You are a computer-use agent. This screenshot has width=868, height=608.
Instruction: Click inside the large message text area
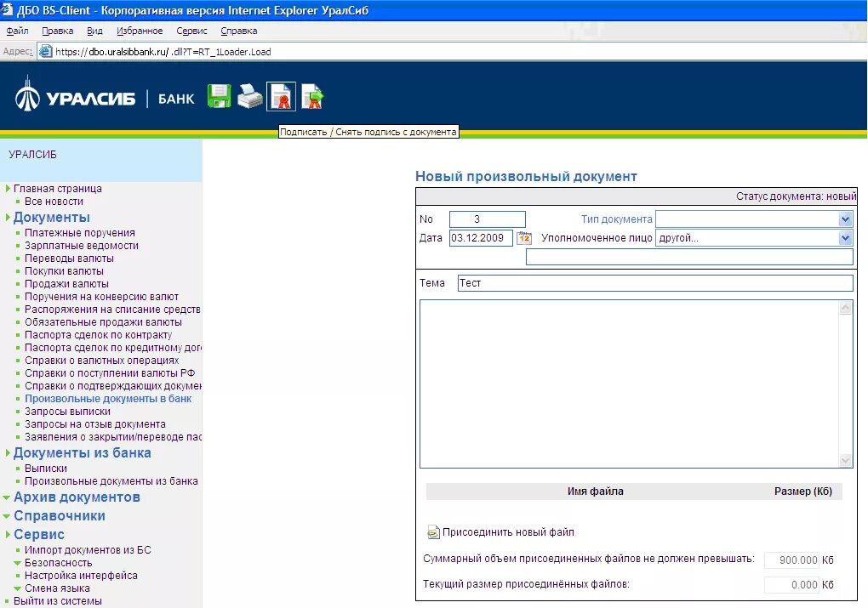pyautogui.click(x=630, y=384)
